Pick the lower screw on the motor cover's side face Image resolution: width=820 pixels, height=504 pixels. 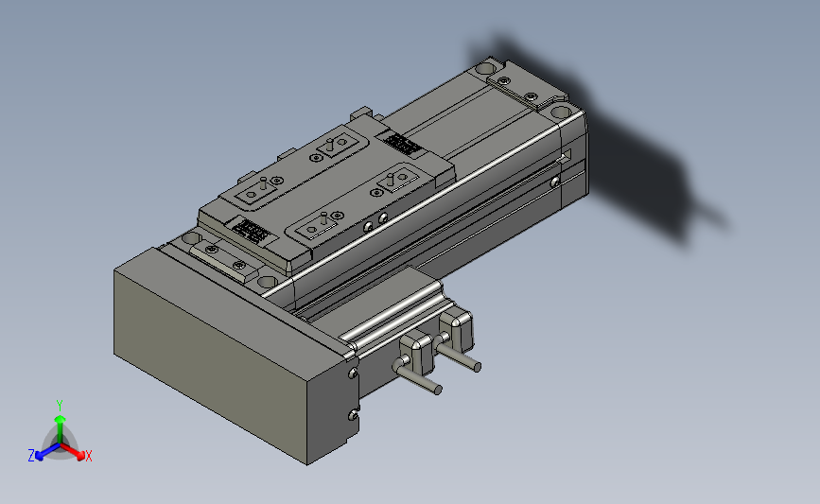coord(353,414)
